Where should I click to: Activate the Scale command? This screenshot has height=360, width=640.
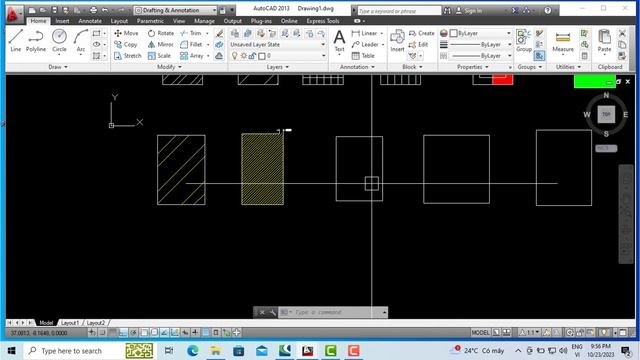click(159, 56)
